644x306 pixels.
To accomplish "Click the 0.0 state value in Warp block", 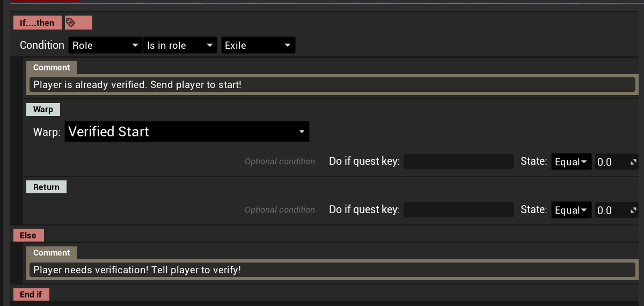I will [611, 162].
